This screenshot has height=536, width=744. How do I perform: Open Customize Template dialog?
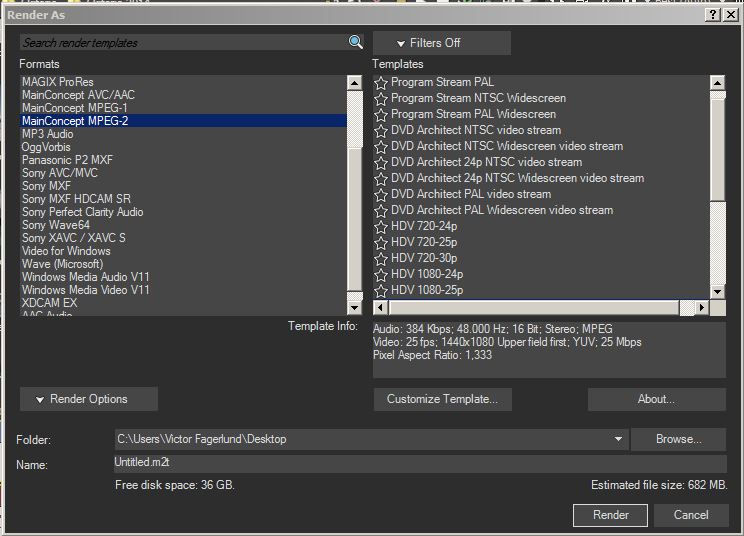pos(443,399)
